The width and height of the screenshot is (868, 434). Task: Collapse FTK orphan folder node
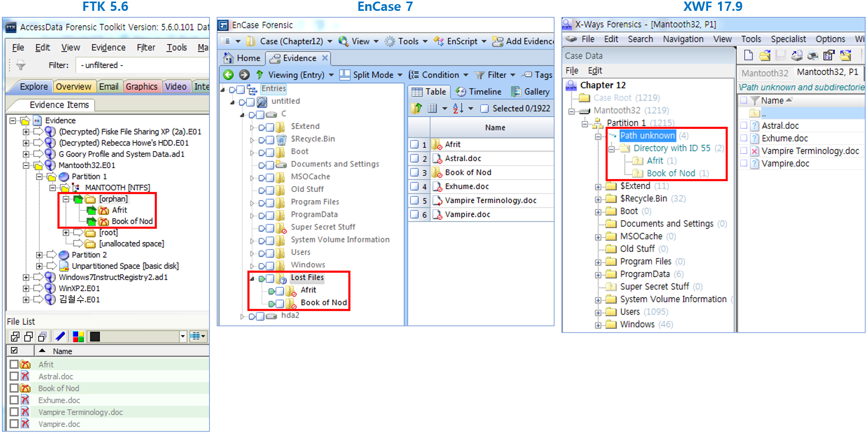click(x=66, y=199)
